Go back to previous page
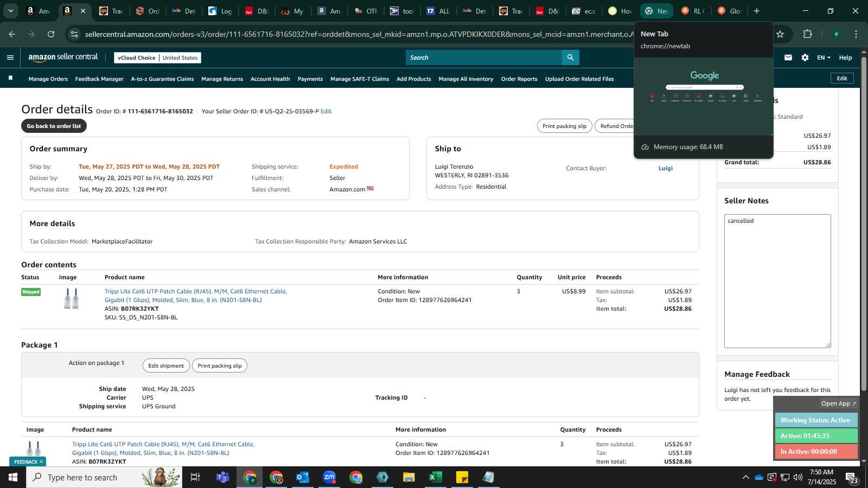 12,34
